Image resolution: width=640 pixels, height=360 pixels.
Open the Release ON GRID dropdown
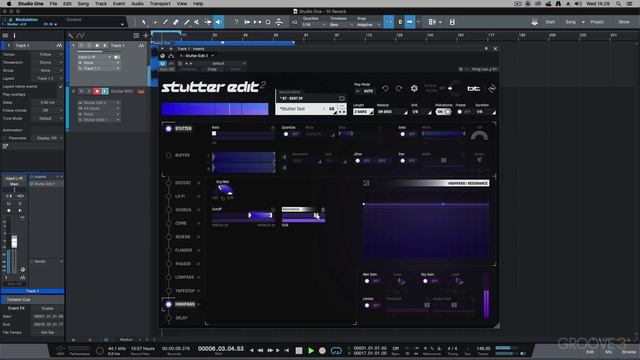(x=392, y=112)
